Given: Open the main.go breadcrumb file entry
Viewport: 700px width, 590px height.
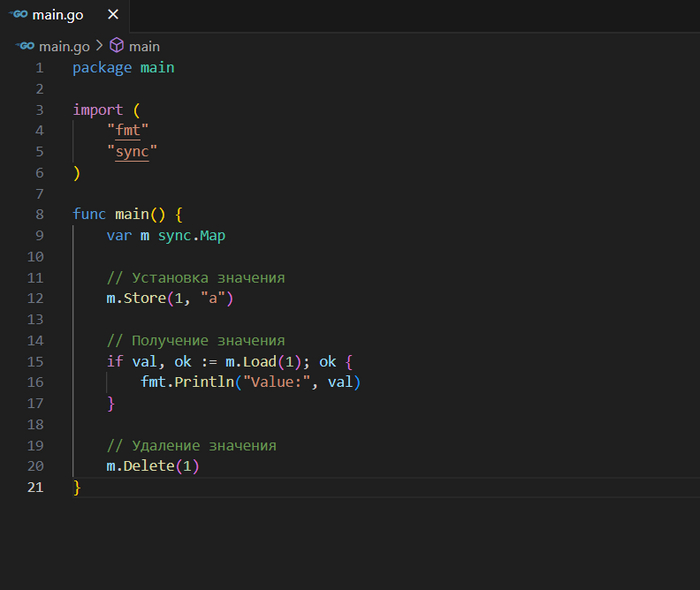Looking at the screenshot, I should coord(64,46).
